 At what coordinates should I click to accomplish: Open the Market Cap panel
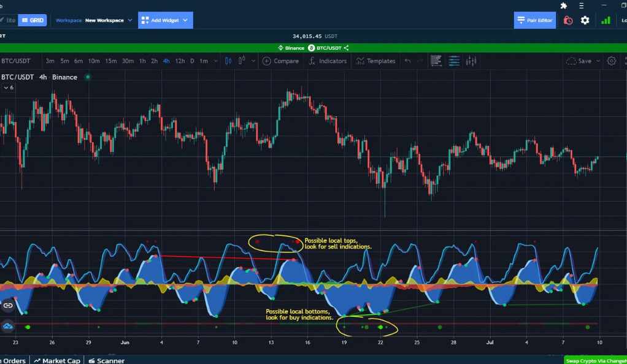coord(57,360)
